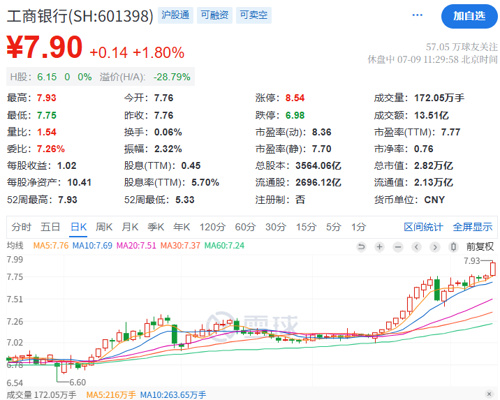
Task: Open the 前复权 adjustment dropdown
Action: click(x=480, y=247)
